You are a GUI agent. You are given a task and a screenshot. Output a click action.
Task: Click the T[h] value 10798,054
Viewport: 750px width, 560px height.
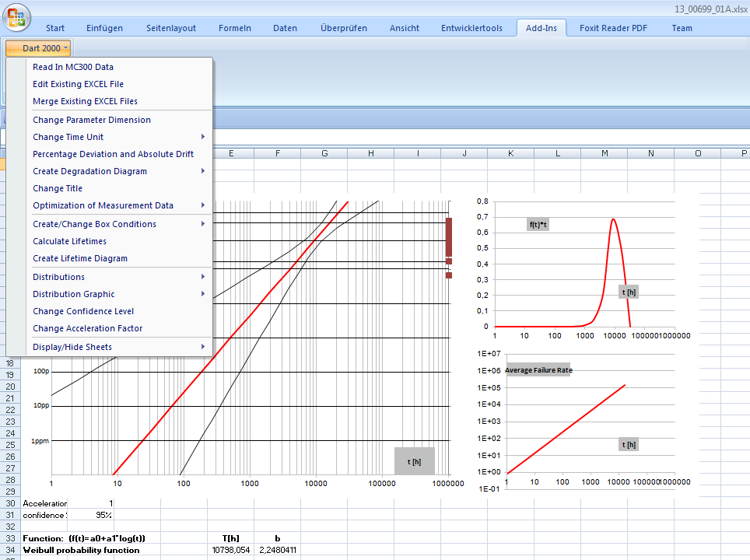point(230,550)
